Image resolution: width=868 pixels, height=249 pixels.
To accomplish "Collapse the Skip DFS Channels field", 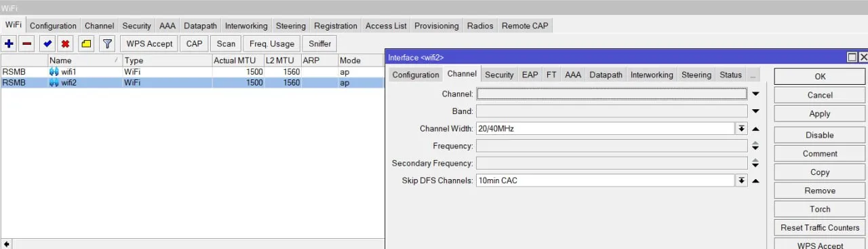I will pos(755,180).
